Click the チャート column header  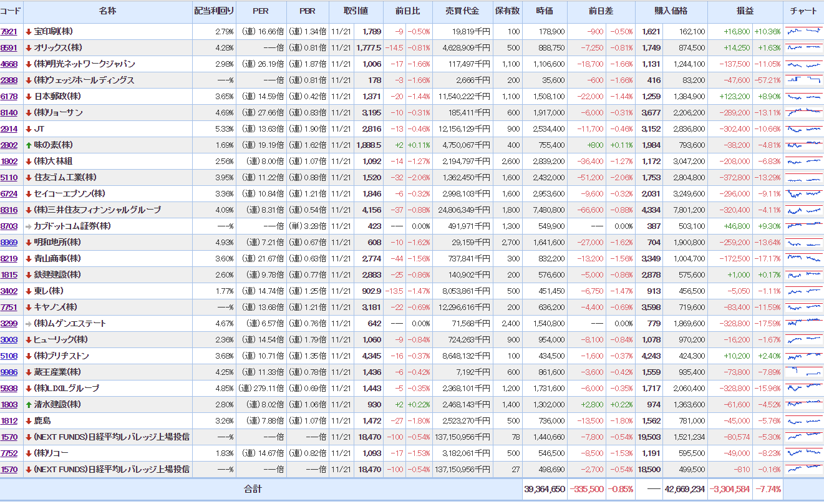[x=803, y=11]
